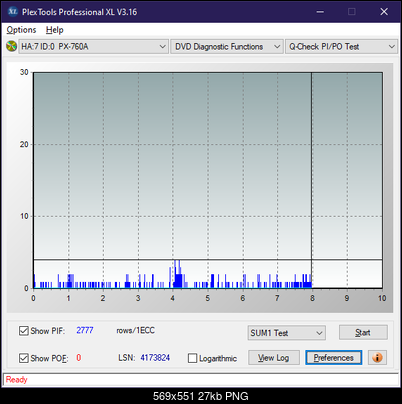Click the rows/1ECC label
The height and width of the screenshot is (404, 402).
point(135,330)
